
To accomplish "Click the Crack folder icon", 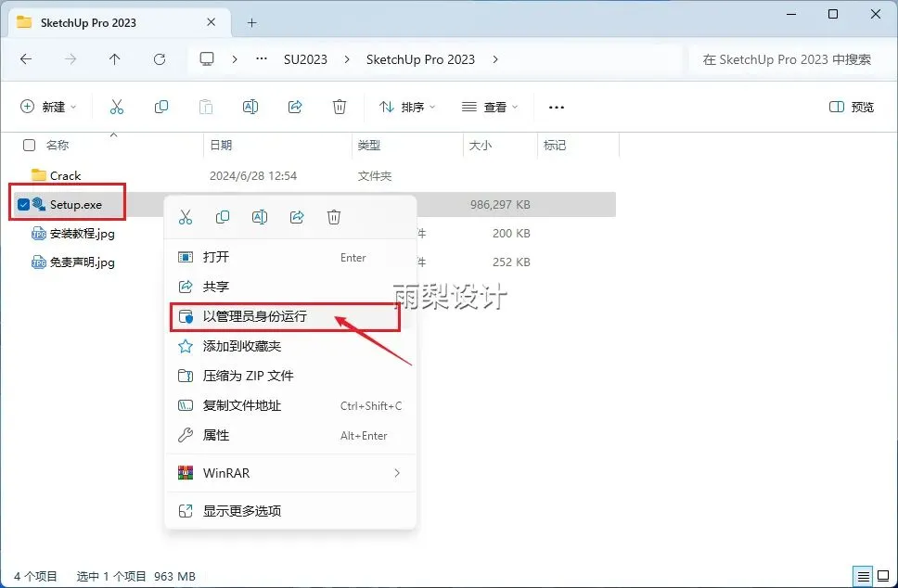I will coord(38,174).
